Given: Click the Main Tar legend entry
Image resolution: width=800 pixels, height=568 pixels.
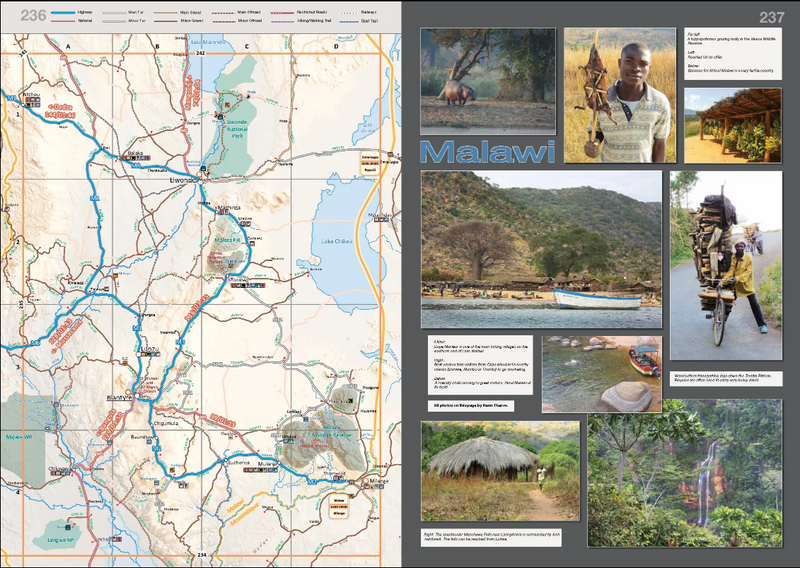Looking at the screenshot, I should click(x=123, y=12).
